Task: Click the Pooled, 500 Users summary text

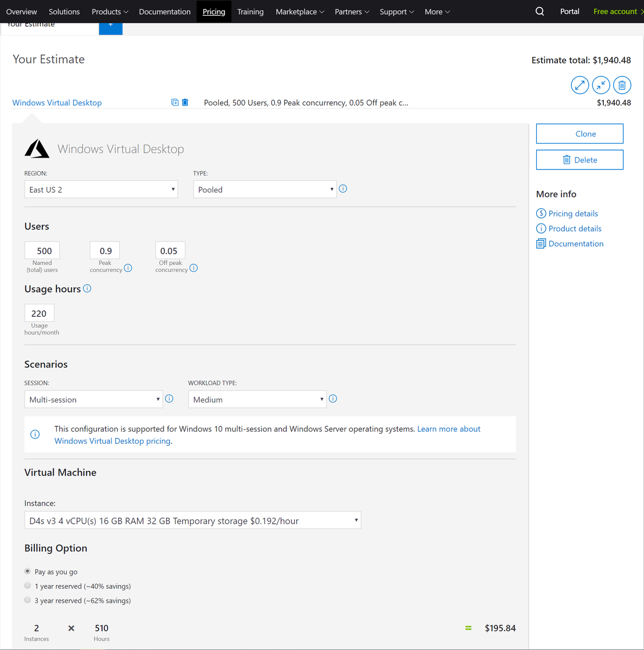Action: (306, 102)
